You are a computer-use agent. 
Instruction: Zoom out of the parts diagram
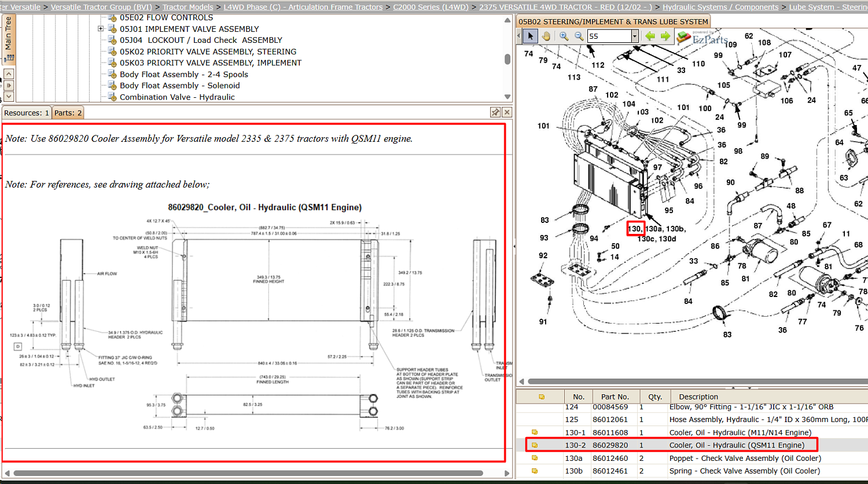pyautogui.click(x=579, y=36)
